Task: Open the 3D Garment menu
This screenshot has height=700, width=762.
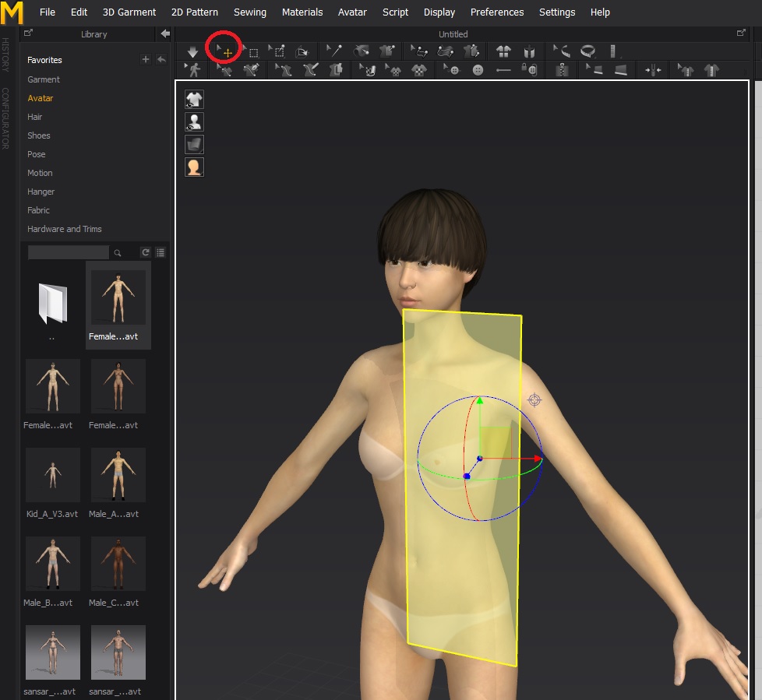Action: click(x=129, y=12)
